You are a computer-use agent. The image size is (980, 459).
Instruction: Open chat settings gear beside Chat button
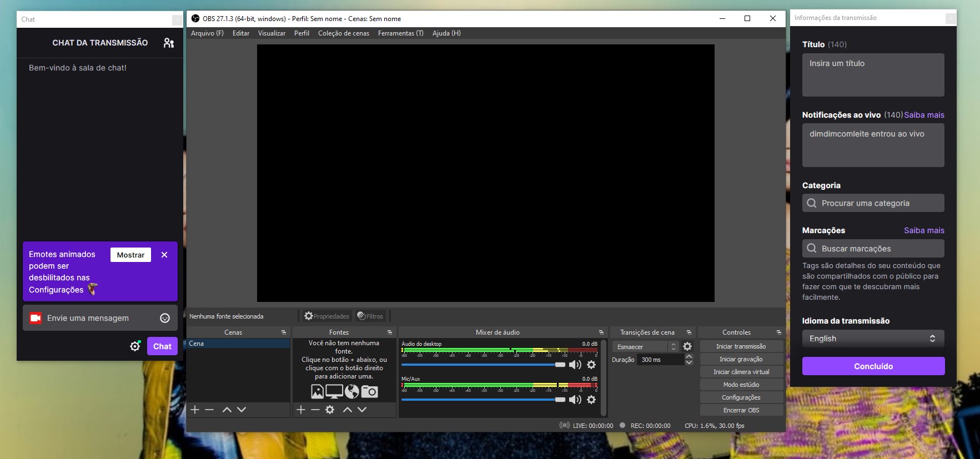[x=135, y=346]
